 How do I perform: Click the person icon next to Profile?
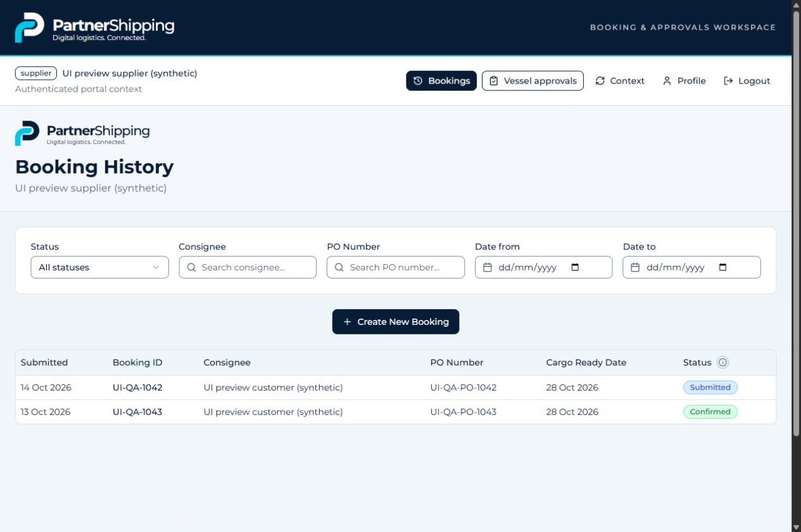click(x=667, y=81)
